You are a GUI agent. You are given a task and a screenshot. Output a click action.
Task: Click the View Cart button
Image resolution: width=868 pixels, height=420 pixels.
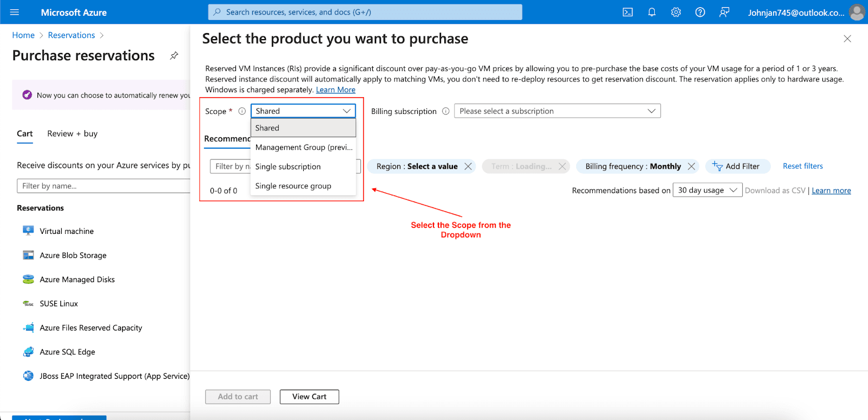[x=309, y=397]
